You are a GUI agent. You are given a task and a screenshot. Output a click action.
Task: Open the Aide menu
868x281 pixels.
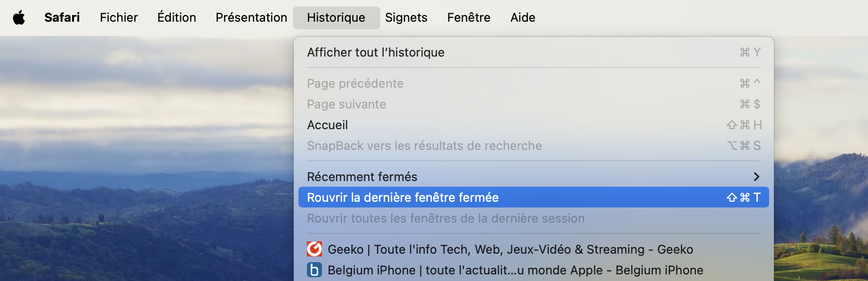click(523, 18)
